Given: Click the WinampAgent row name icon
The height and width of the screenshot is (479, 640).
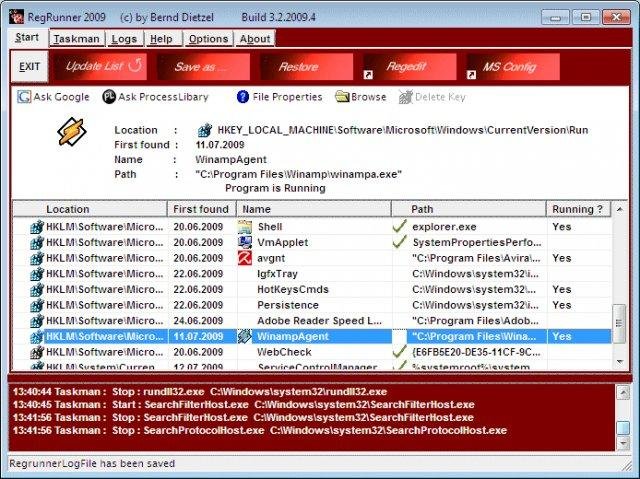Looking at the screenshot, I should coord(244,336).
